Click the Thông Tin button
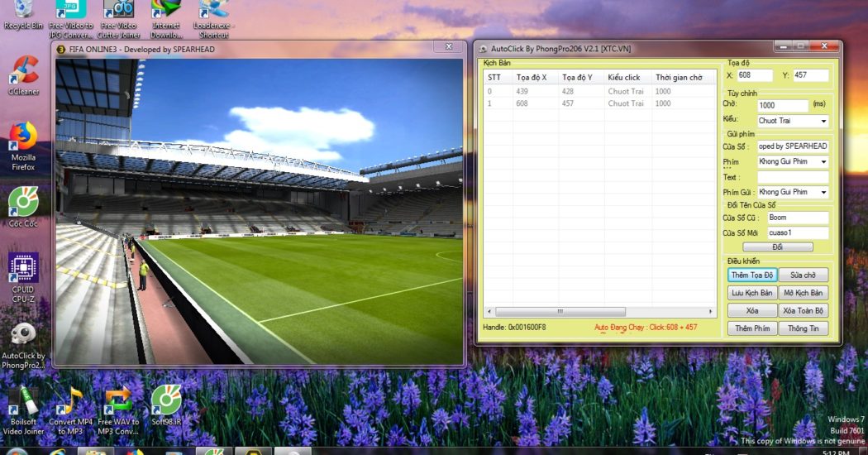This screenshot has height=455, width=868. [x=803, y=328]
